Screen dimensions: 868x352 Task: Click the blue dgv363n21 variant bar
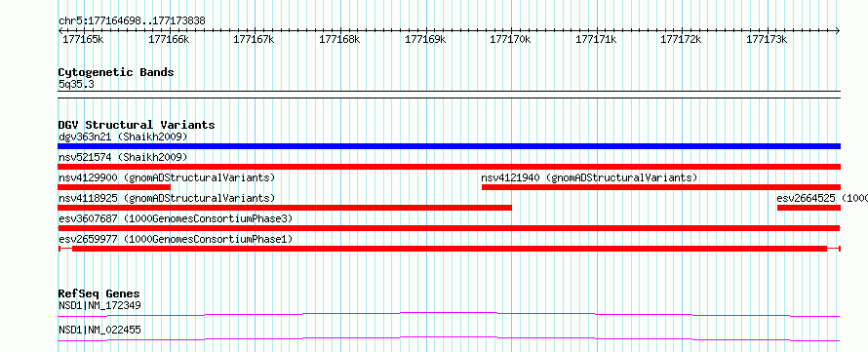point(449,146)
